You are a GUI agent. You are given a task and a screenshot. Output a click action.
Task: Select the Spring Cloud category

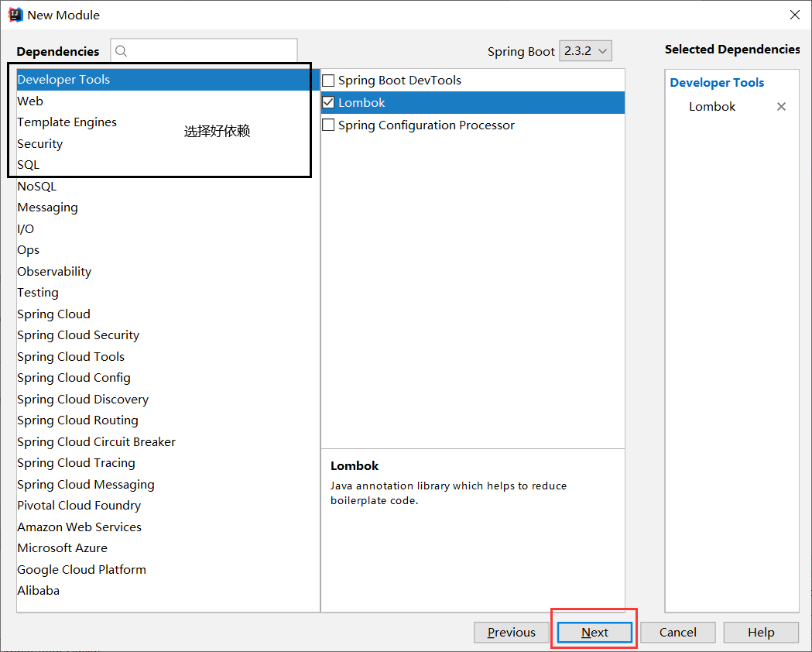53,314
